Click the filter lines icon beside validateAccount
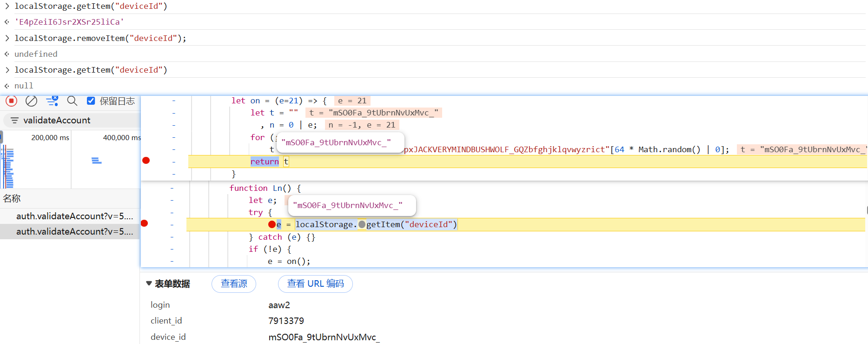The image size is (868, 344). click(14, 121)
